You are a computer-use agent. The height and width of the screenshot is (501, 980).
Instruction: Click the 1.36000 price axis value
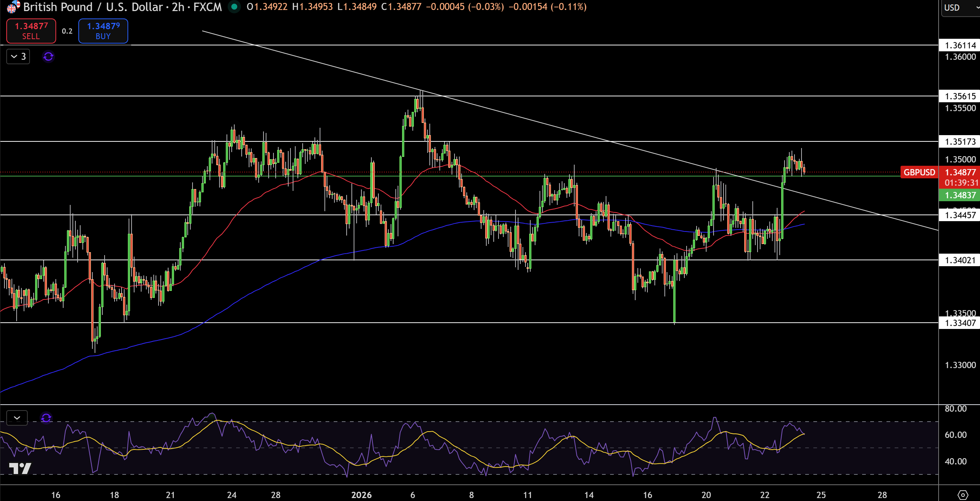[960, 57]
